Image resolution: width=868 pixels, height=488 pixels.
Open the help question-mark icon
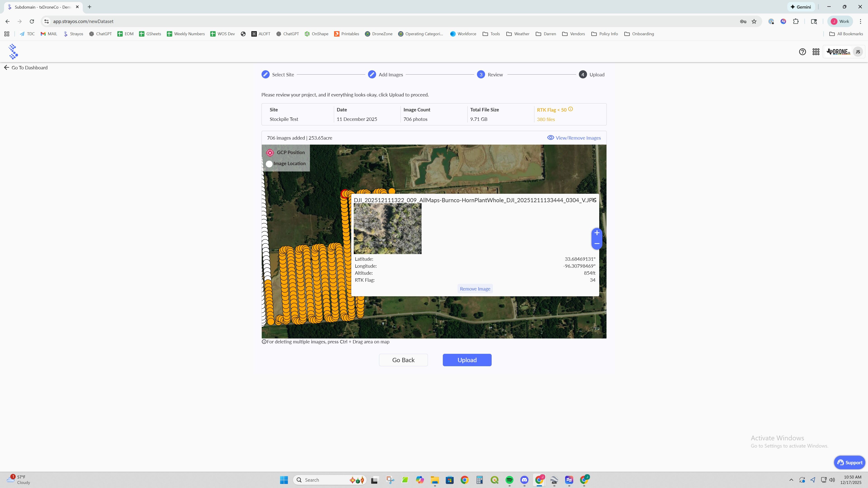[802, 52]
